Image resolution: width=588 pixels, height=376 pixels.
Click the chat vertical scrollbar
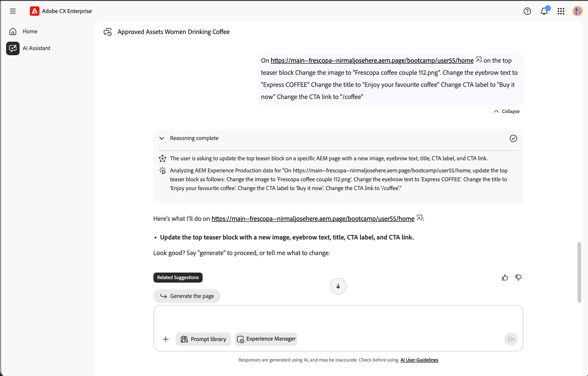click(579, 273)
